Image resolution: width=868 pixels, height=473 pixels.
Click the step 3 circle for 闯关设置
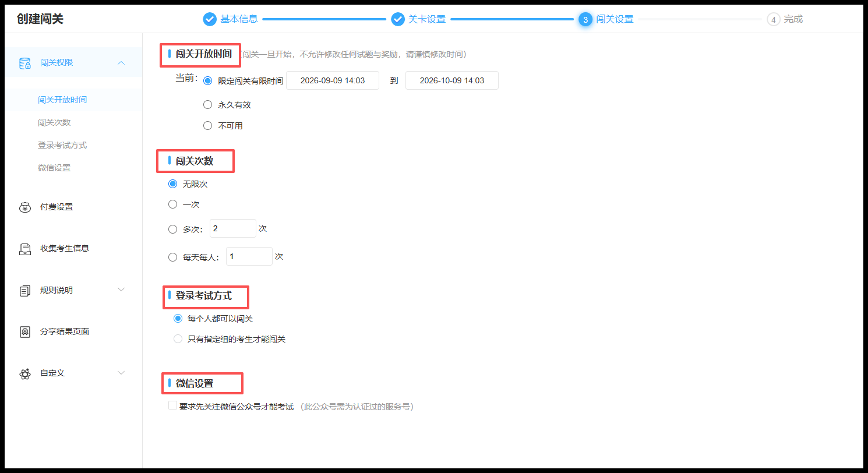(x=585, y=19)
